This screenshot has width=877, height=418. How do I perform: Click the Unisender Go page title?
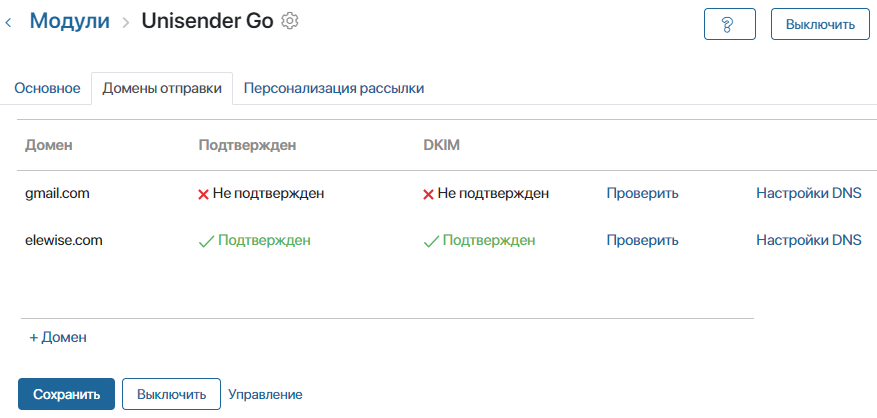(x=208, y=21)
